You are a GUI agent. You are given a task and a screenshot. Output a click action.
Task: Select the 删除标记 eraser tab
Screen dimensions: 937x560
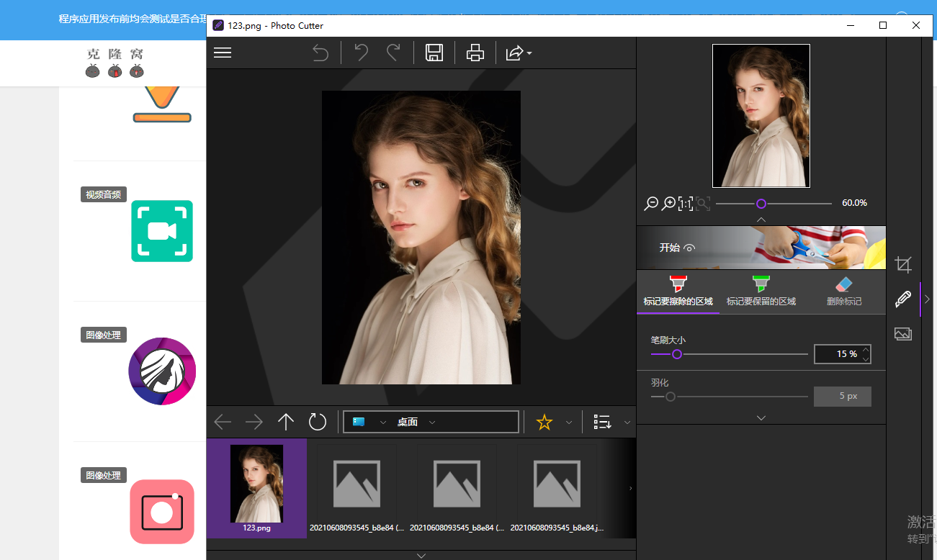[x=844, y=292]
